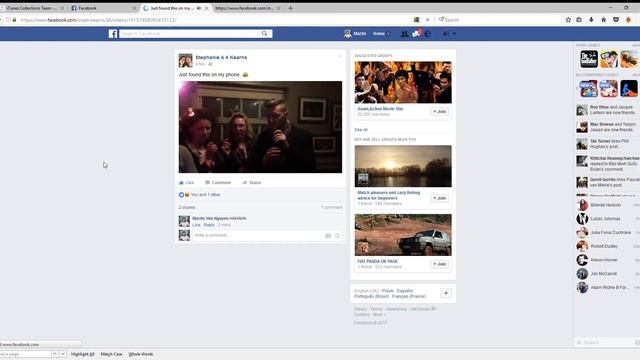This screenshot has width=640, height=360.
Task: Toggle Whole Words in find bar
Action: click(141, 354)
